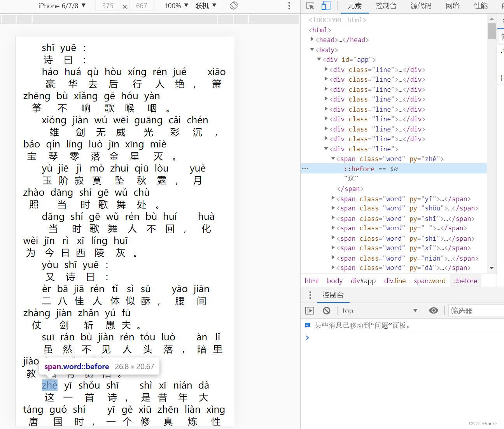Select ::before in the breadcrumb bar
504x429 pixels.
pos(465,280)
